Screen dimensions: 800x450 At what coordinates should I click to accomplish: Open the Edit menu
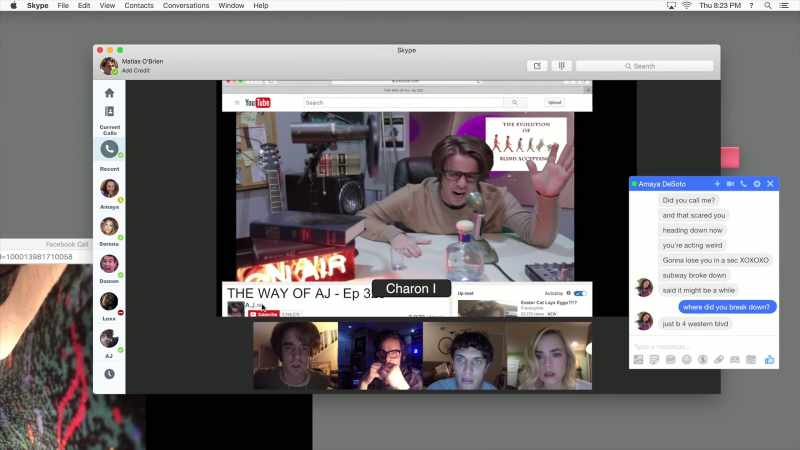pyautogui.click(x=84, y=6)
